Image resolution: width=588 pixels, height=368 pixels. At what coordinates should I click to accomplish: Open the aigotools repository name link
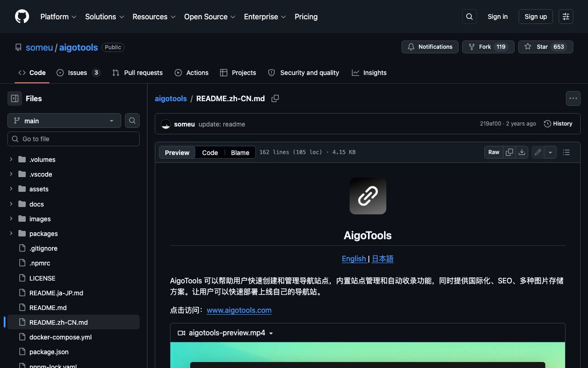[79, 47]
